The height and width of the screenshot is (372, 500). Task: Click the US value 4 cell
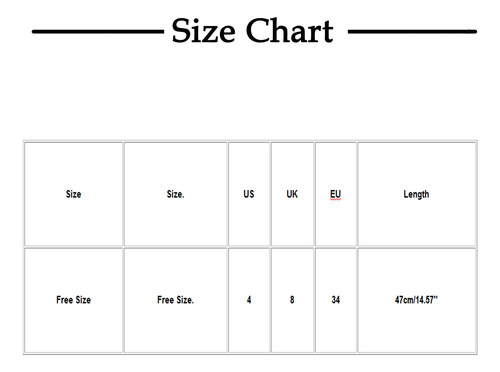249,300
